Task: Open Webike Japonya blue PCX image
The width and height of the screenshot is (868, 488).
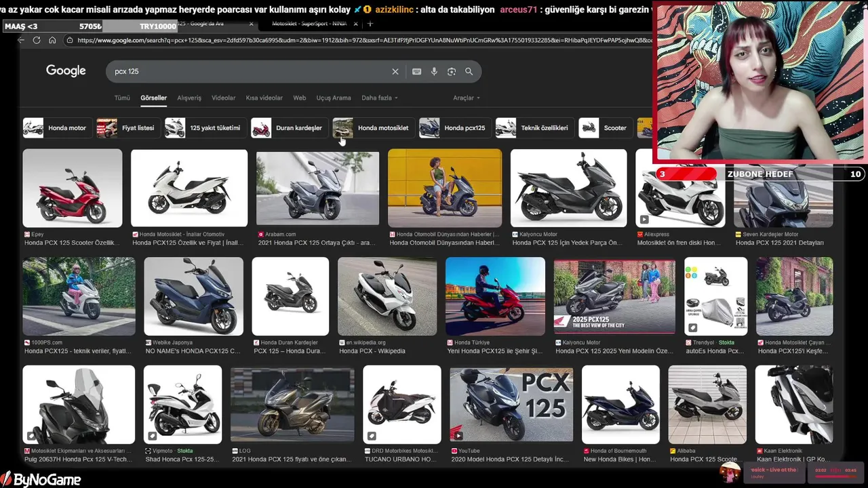Action: click(193, 296)
